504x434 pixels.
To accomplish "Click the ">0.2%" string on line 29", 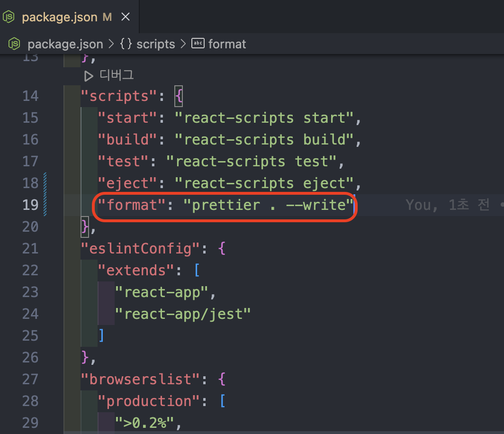I will pyautogui.click(x=144, y=423).
